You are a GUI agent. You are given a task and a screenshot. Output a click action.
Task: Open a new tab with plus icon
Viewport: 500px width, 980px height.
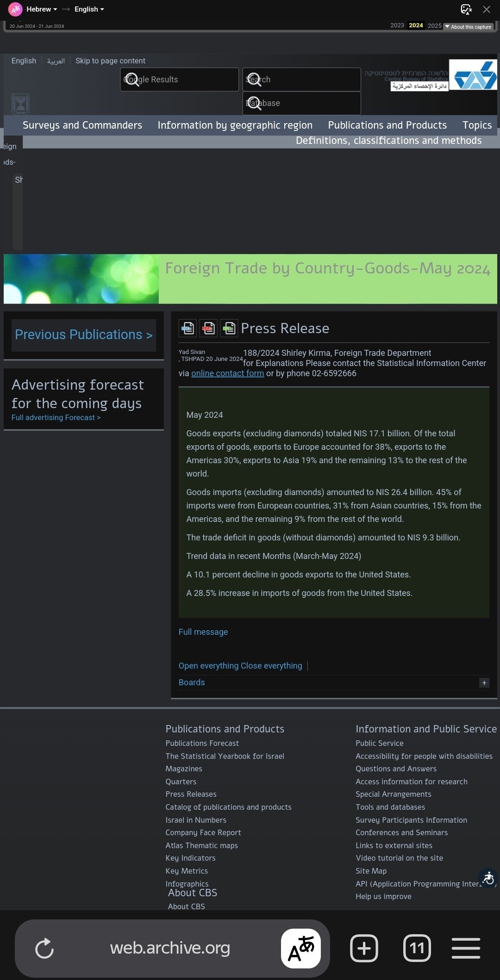pos(364,949)
